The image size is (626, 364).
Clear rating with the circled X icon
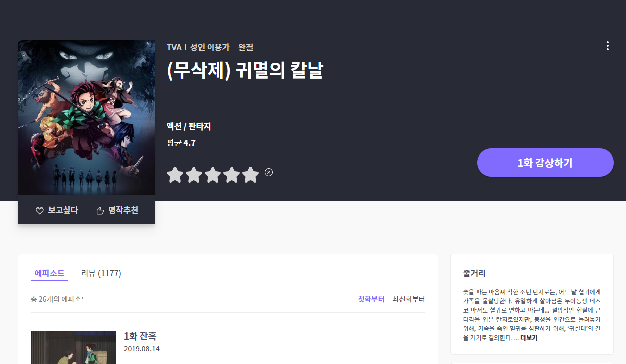coord(269,172)
